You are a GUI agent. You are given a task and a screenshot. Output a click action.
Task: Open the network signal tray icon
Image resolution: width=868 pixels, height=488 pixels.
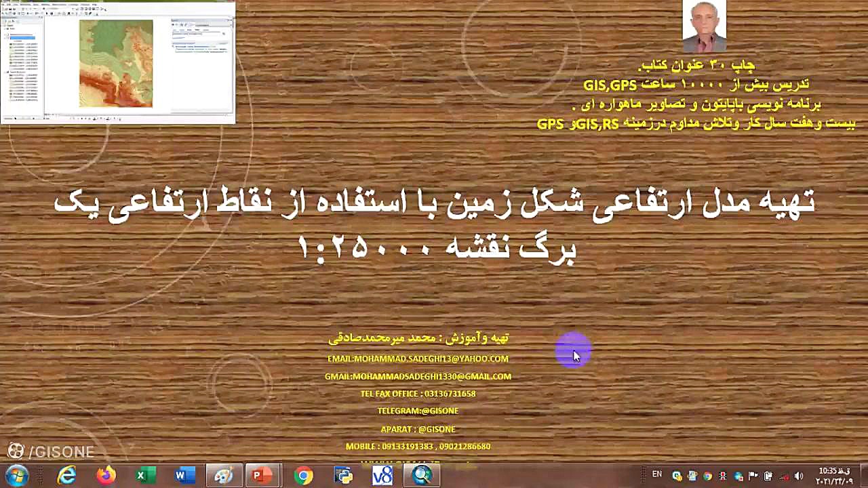click(x=784, y=476)
